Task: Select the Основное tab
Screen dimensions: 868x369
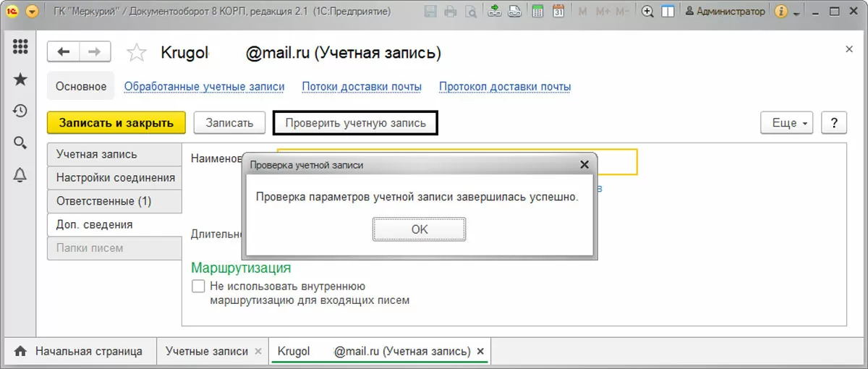Action: (81, 86)
